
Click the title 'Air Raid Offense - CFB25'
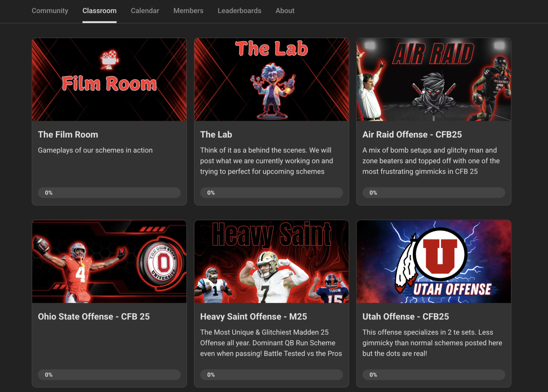pos(412,135)
